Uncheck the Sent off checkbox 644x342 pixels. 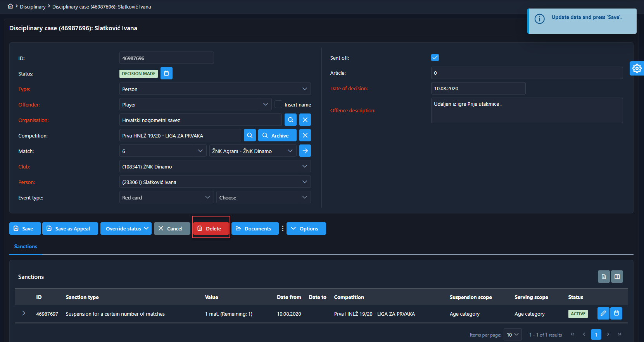(x=435, y=58)
